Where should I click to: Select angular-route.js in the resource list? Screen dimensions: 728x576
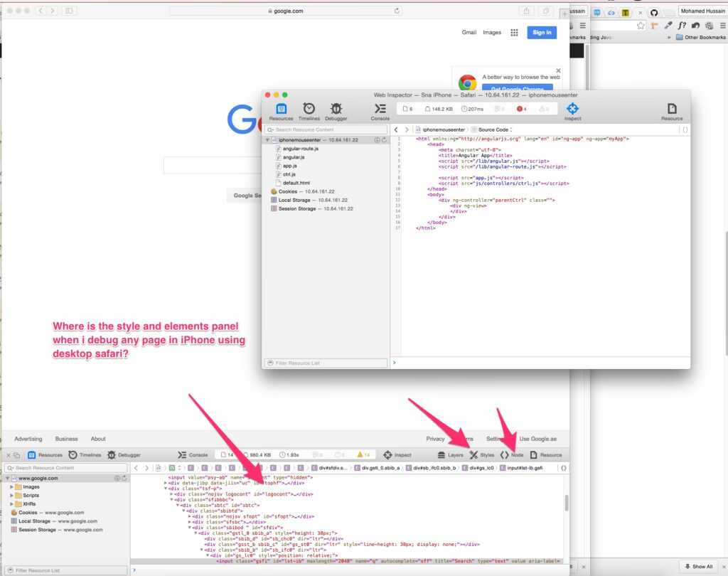pos(301,149)
